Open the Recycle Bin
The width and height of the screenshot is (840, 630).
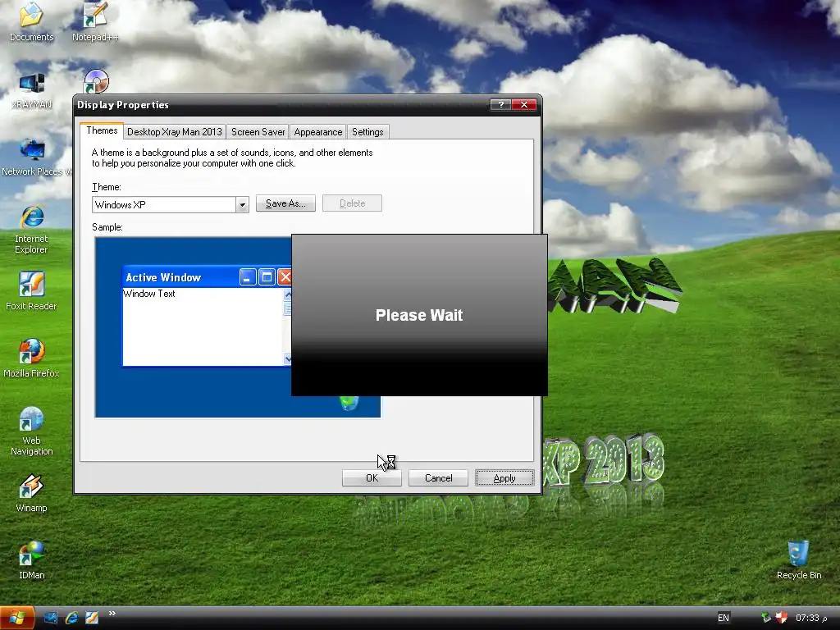pyautogui.click(x=799, y=560)
